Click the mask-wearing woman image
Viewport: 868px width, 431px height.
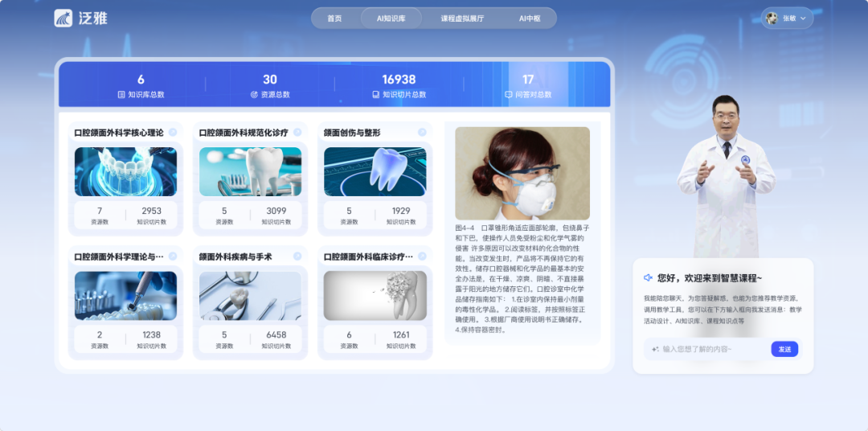pyautogui.click(x=522, y=174)
